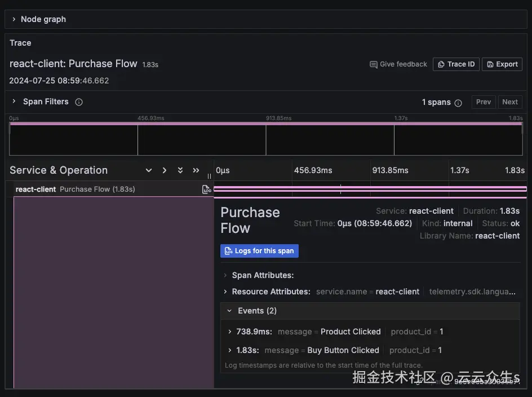
Task: Click the timestamp '2024-07-25 08:59:46.662'
Action: pyautogui.click(x=59, y=81)
